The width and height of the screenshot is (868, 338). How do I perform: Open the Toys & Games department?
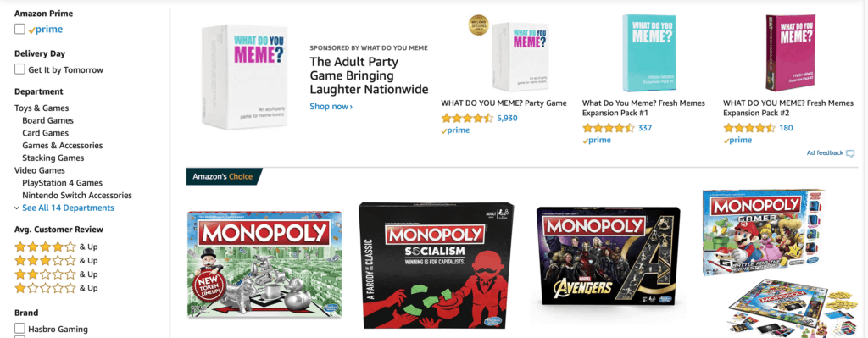tap(42, 108)
